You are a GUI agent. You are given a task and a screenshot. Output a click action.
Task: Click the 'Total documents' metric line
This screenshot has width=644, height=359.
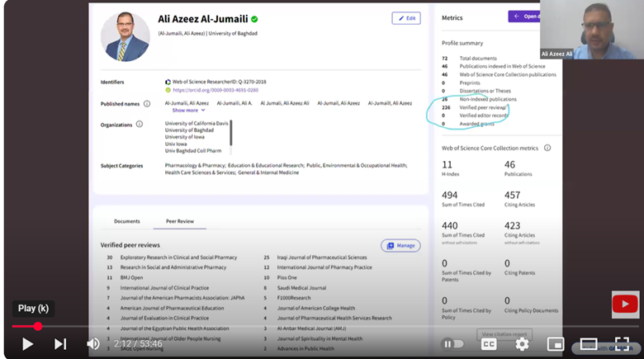470,59
